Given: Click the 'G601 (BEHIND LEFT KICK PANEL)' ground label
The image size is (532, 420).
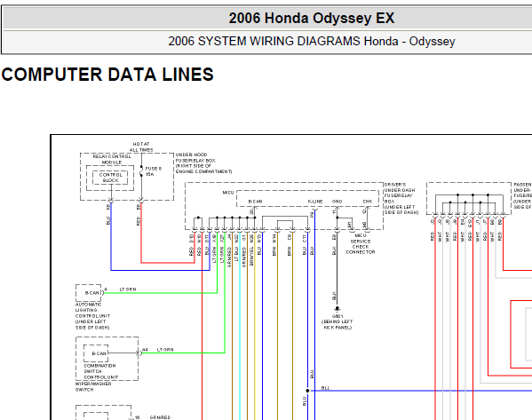Looking at the screenshot, I should [337, 321].
